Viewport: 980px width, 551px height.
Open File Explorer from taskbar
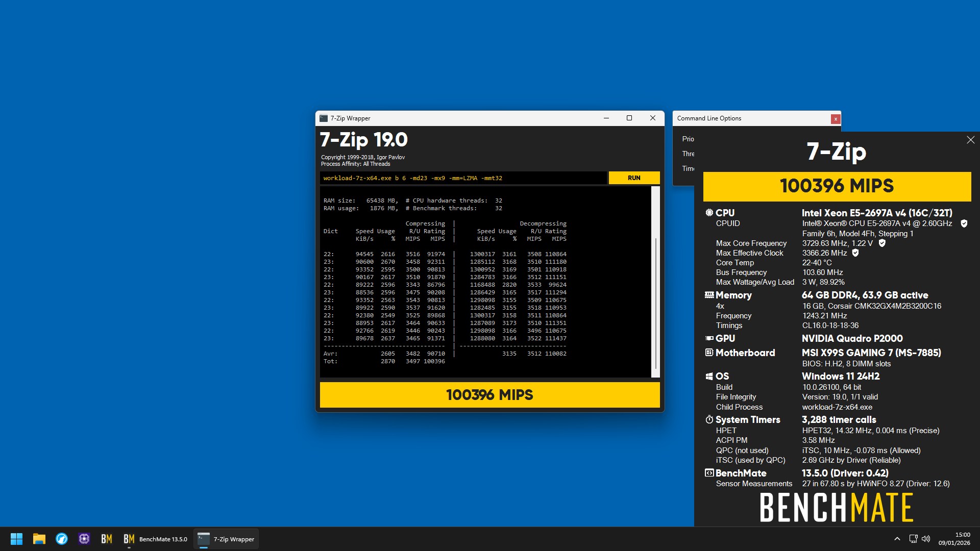[39, 539]
